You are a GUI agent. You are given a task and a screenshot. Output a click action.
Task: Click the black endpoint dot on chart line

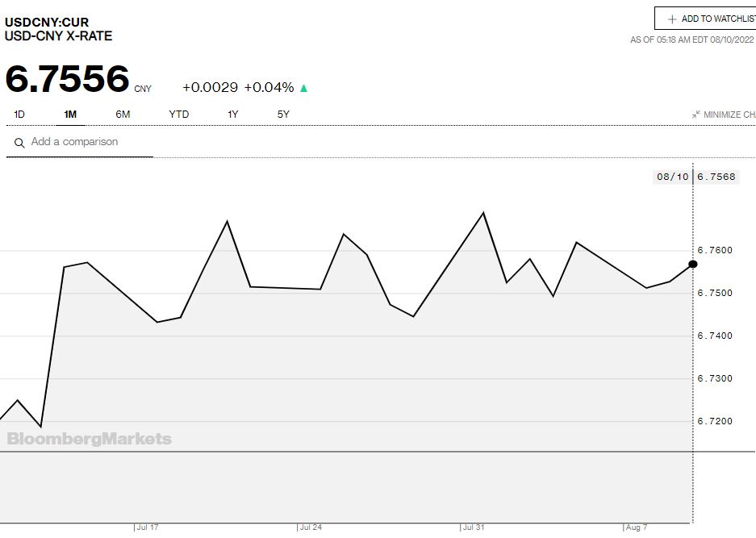pos(692,264)
